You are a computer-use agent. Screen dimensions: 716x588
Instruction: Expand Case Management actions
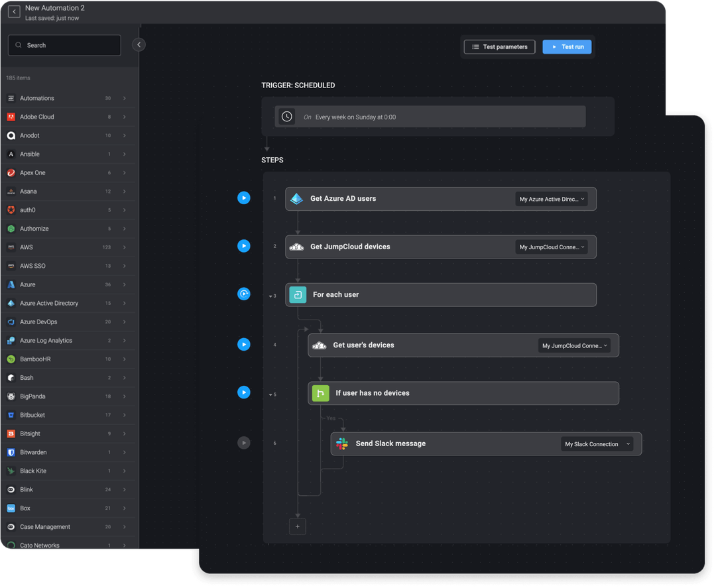(124, 527)
